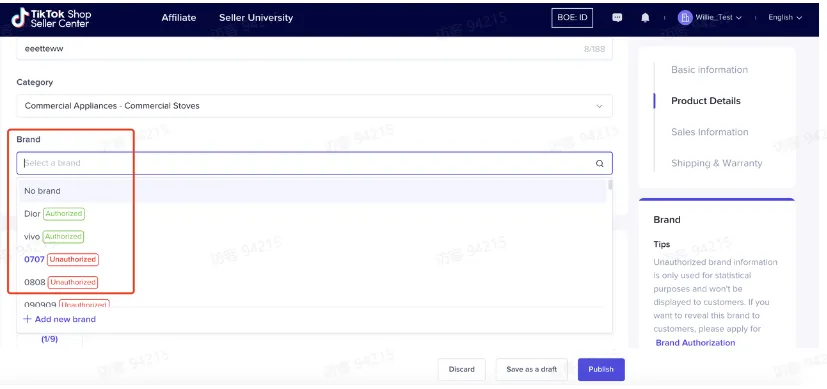827x389 pixels.
Task: Click the plus icon beside Add new brand
Action: point(27,319)
